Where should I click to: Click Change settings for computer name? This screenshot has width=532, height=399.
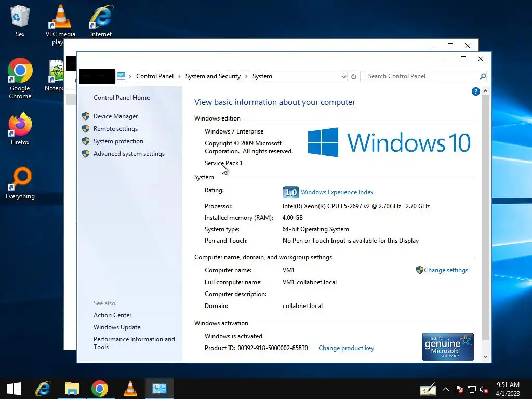[x=446, y=270]
